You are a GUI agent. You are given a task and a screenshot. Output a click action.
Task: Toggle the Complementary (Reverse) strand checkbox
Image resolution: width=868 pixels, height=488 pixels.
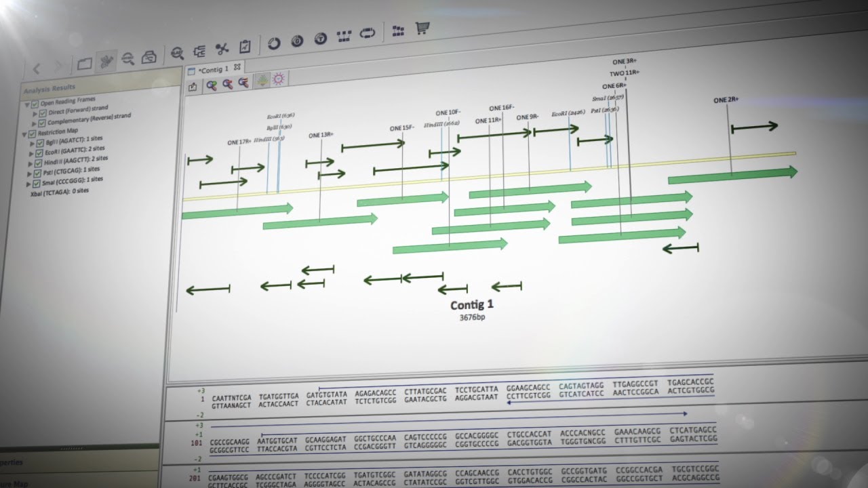[42, 123]
